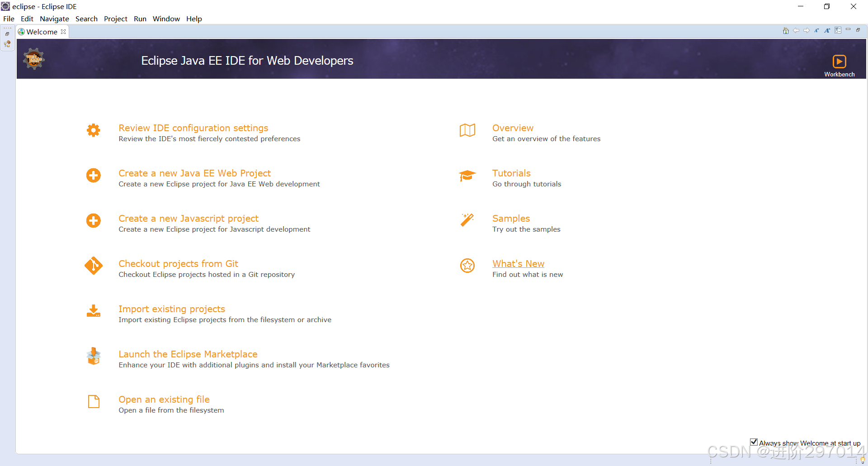Click 'Review the IDE's most fiercely contested preferences'
The image size is (868, 466).
click(209, 139)
